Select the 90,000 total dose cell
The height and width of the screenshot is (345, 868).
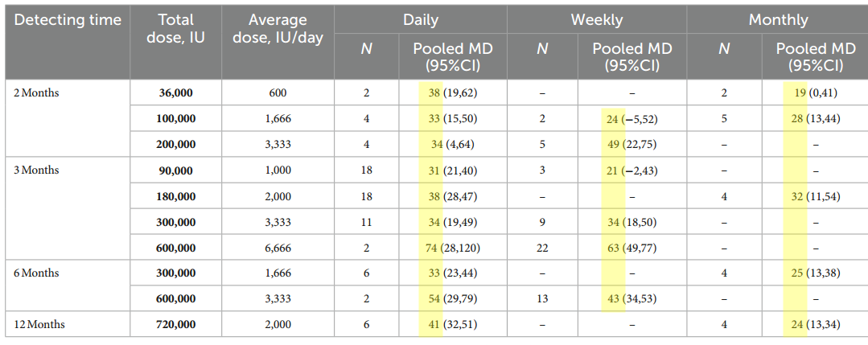coord(175,170)
